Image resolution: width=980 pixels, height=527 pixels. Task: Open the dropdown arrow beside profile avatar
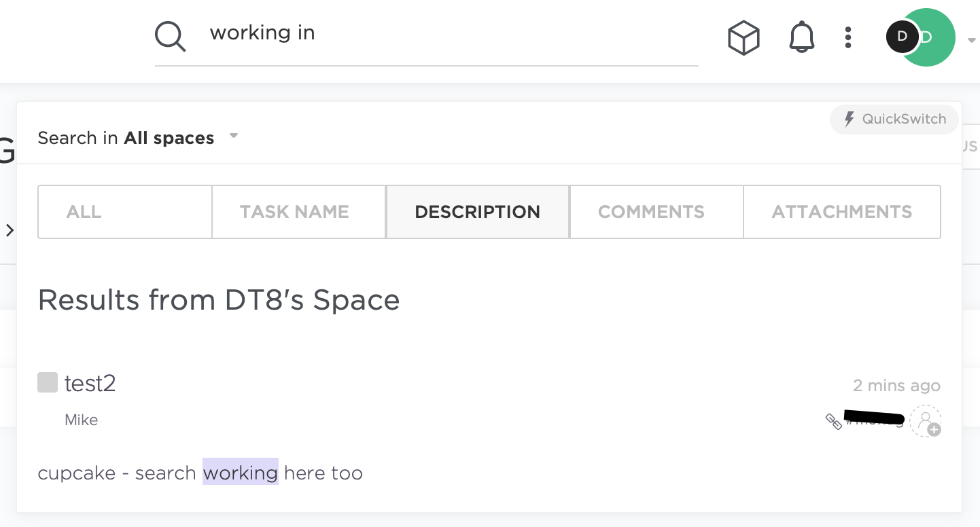pos(970,40)
